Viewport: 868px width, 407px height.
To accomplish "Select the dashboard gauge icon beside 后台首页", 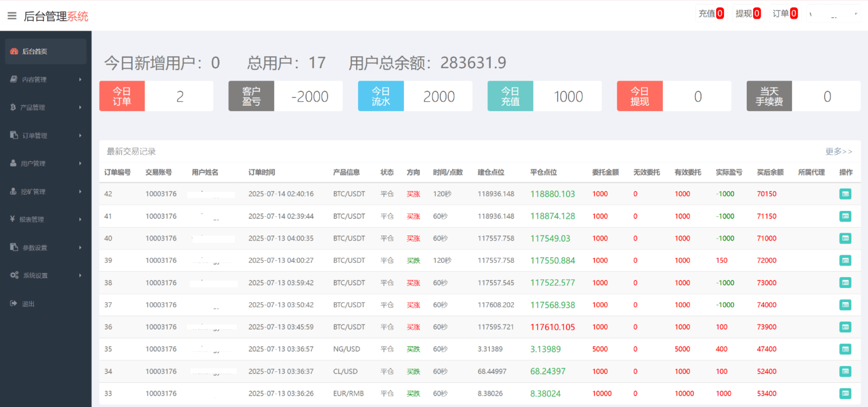I will [x=14, y=51].
